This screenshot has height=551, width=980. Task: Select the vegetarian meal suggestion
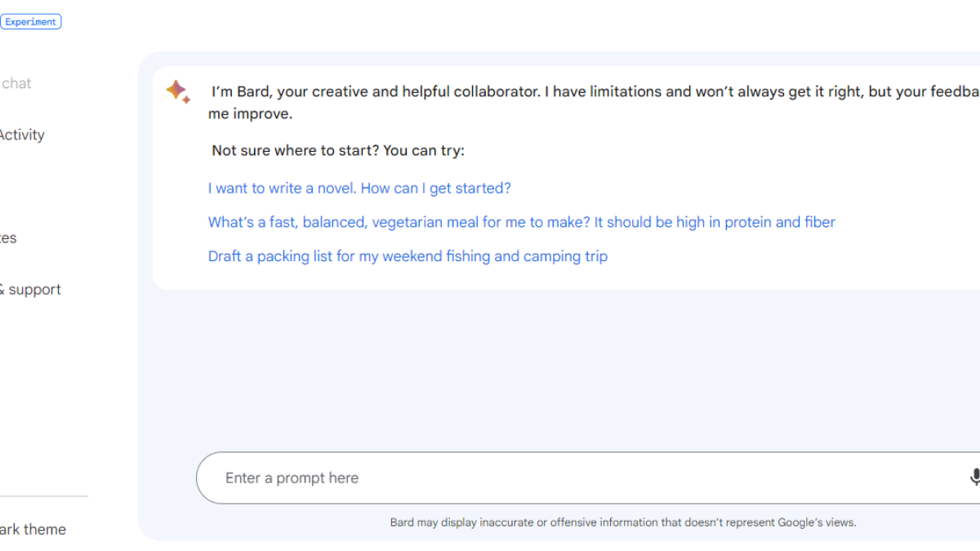tap(521, 222)
